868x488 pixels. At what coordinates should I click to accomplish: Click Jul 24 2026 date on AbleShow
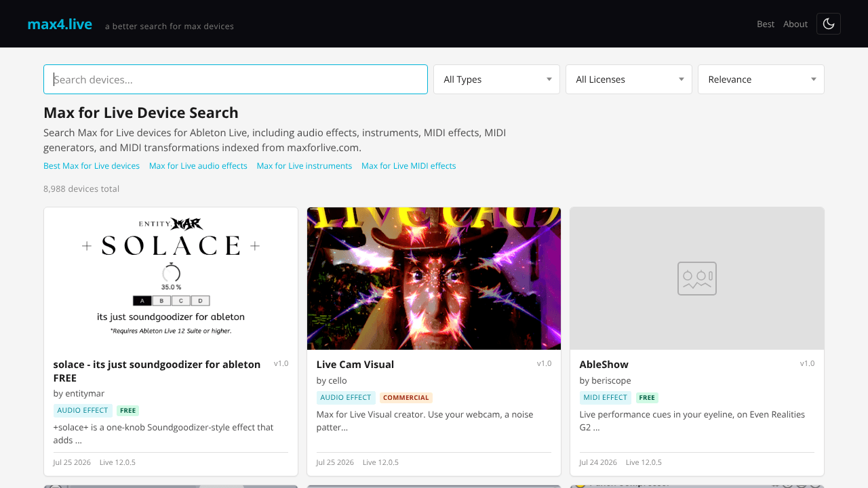(x=598, y=463)
